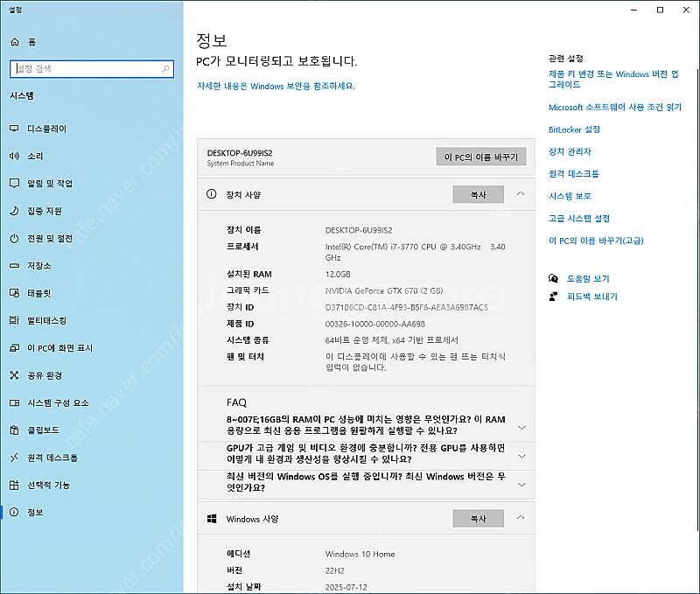Open 이 PC의 이름 바꾸기(고급) link

(x=596, y=241)
